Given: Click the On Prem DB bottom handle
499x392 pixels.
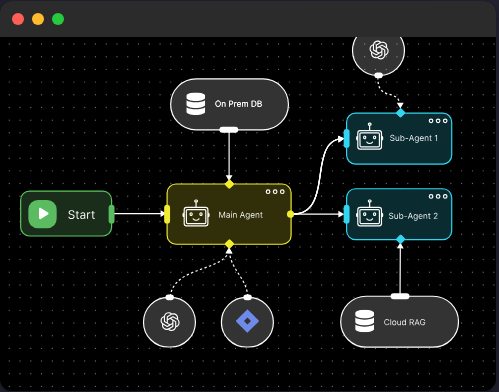Looking at the screenshot, I should tap(229, 130).
